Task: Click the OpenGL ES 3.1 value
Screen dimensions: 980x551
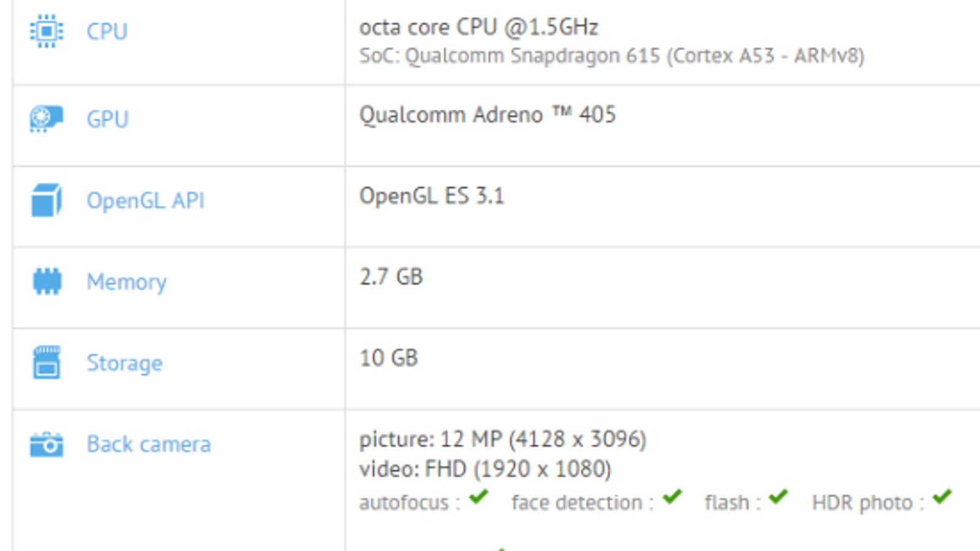Action: (x=432, y=197)
